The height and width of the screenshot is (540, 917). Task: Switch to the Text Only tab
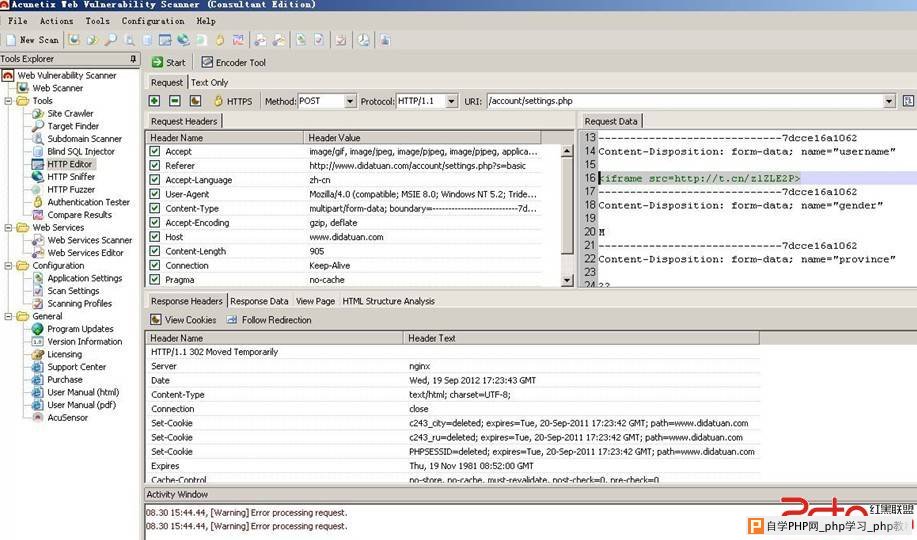(x=209, y=82)
